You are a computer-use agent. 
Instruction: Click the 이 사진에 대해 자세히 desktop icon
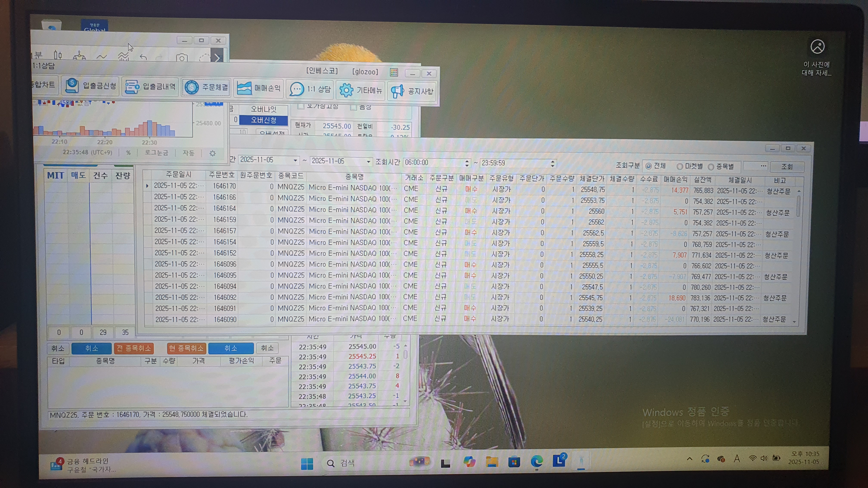point(817,58)
